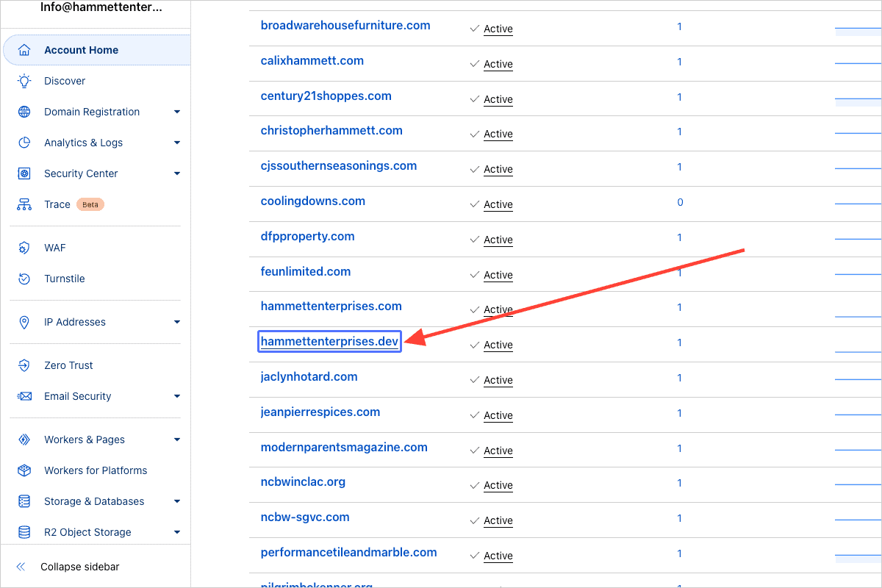Click the Zero Trust icon
The height and width of the screenshot is (588, 882).
pos(24,365)
